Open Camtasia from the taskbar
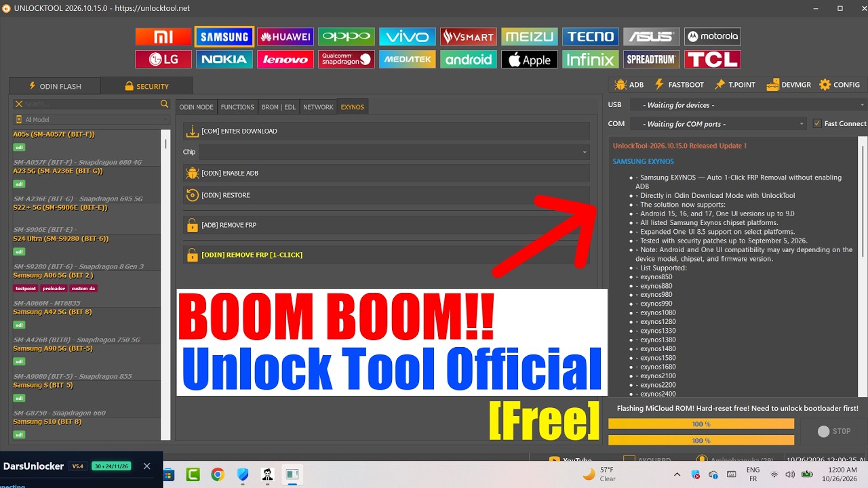The image size is (868, 488). point(193,474)
